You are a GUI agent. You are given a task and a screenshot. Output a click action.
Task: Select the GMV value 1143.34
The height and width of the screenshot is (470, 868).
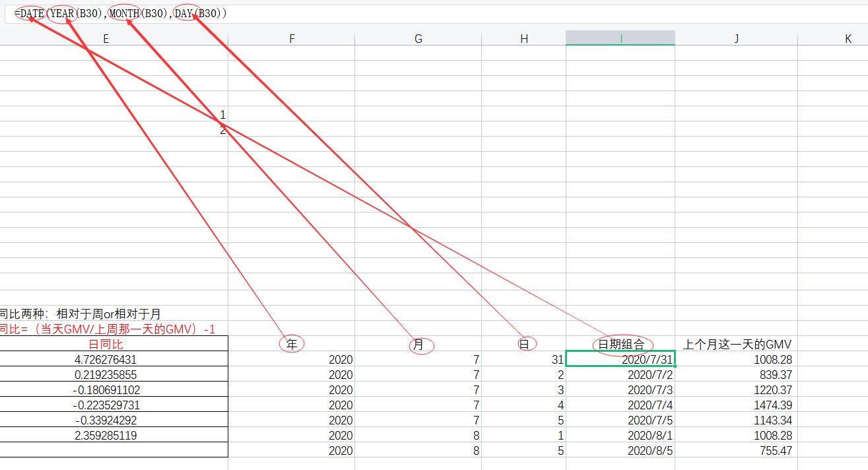737,420
